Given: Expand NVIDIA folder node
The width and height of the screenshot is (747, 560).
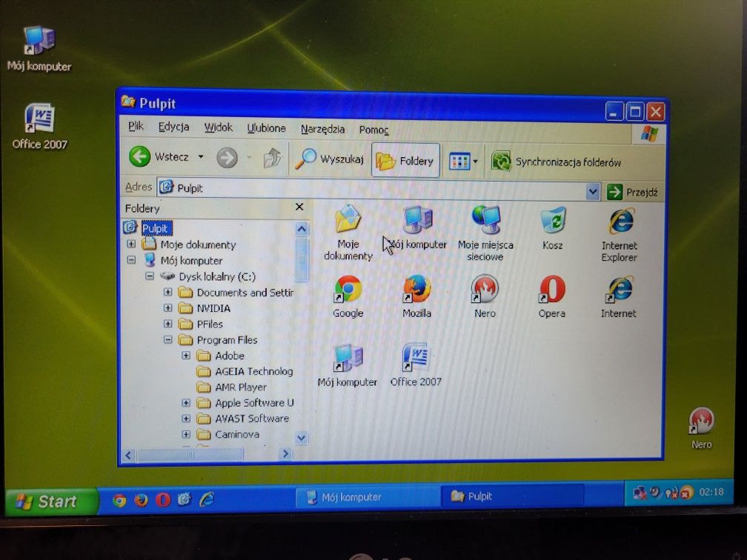Looking at the screenshot, I should 167,308.
